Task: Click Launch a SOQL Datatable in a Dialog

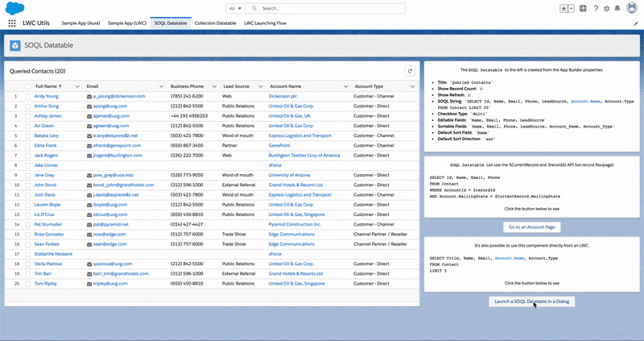Action: click(531, 301)
